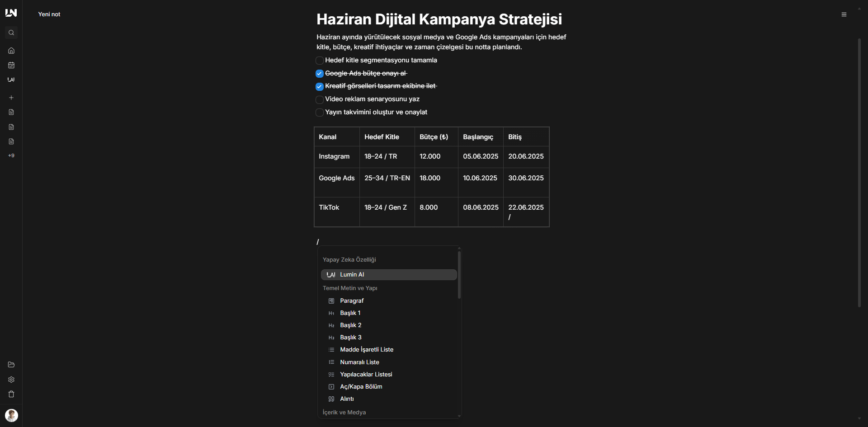Check 'Hedef kitle segmentasyonu tamamla' task
Viewport: 868px width, 427px height.
point(320,61)
